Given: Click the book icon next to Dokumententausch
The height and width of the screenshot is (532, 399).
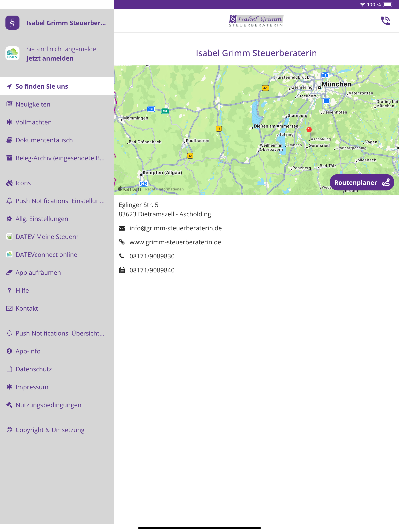Looking at the screenshot, I should pyautogui.click(x=9, y=140).
